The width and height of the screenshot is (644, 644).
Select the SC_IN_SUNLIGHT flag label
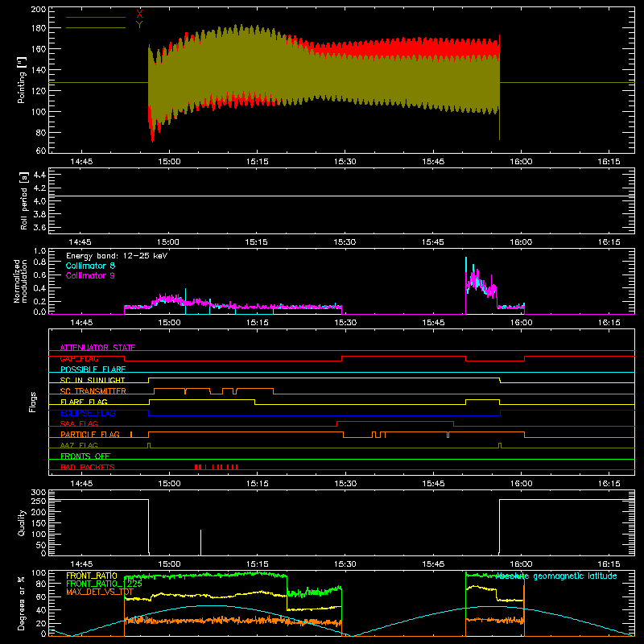(x=93, y=380)
